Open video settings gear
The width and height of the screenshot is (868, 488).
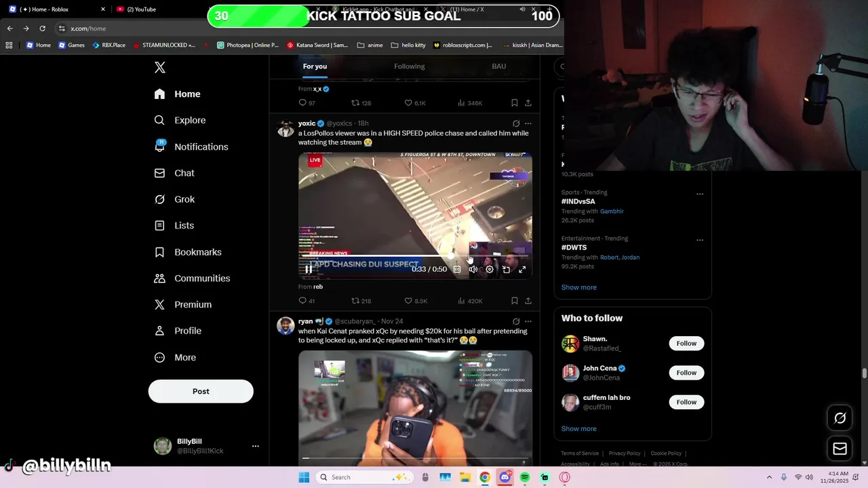click(x=490, y=269)
